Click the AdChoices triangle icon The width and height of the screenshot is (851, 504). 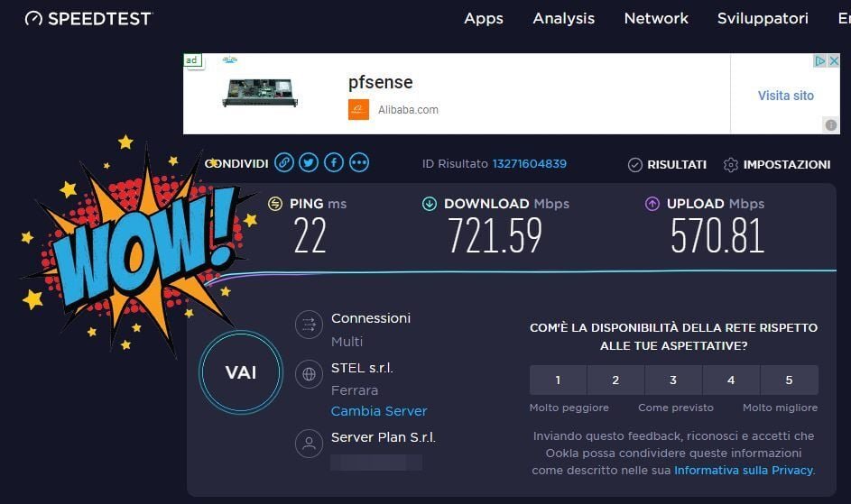[820, 60]
